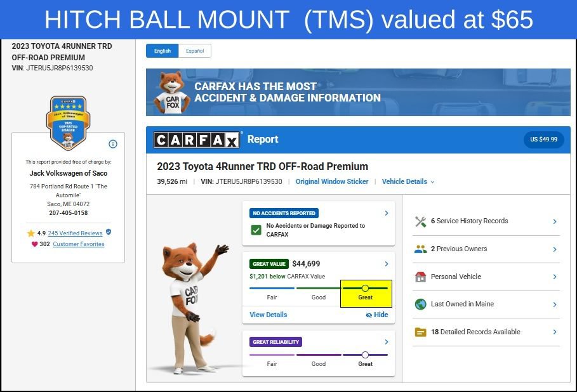Click the dealer phone number 207-405-0158

[69, 213]
